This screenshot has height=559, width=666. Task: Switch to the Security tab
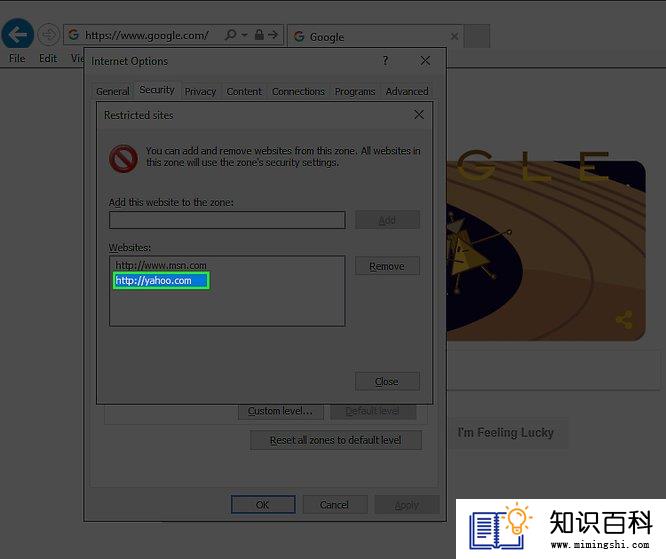[157, 90]
